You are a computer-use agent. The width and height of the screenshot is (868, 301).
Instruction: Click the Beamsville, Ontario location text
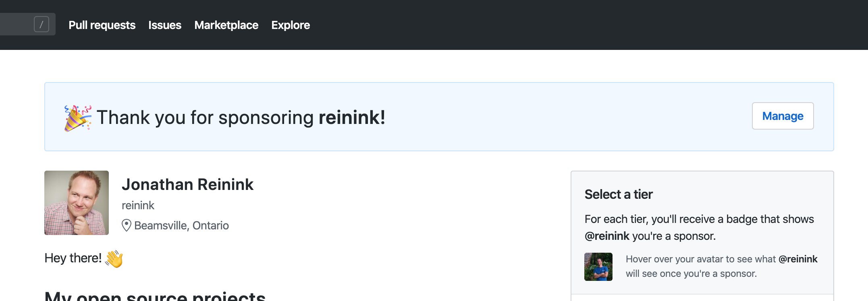(x=181, y=225)
